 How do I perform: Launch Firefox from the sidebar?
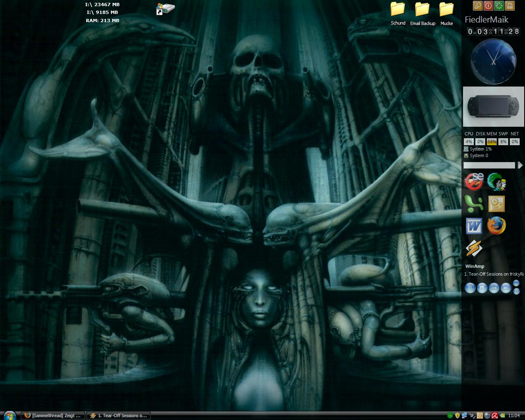(496, 226)
